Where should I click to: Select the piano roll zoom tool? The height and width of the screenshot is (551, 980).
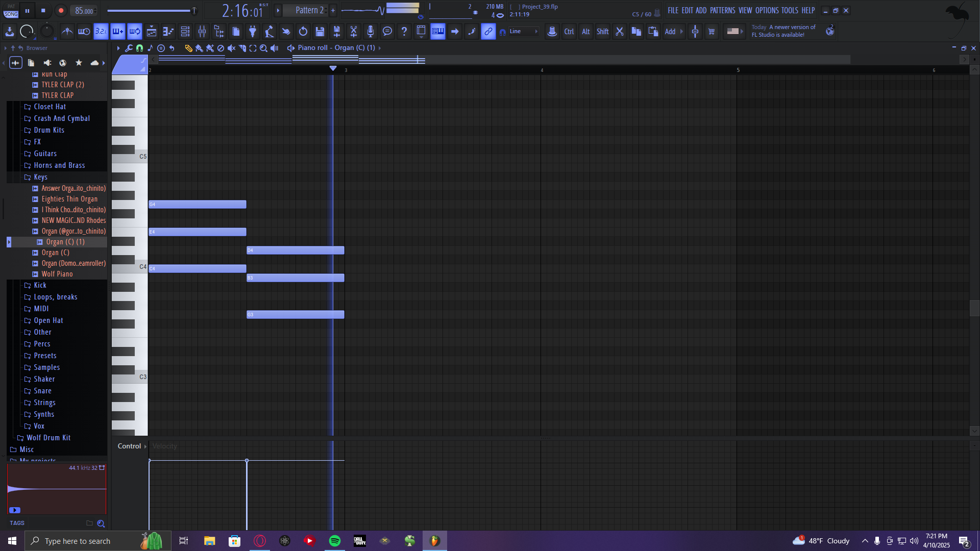click(263, 48)
